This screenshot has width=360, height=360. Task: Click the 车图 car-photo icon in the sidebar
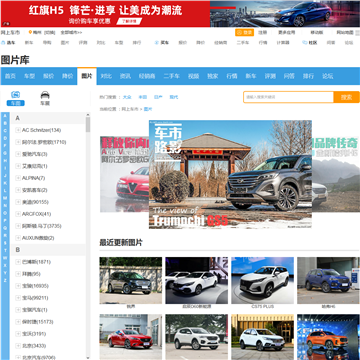point(16,95)
